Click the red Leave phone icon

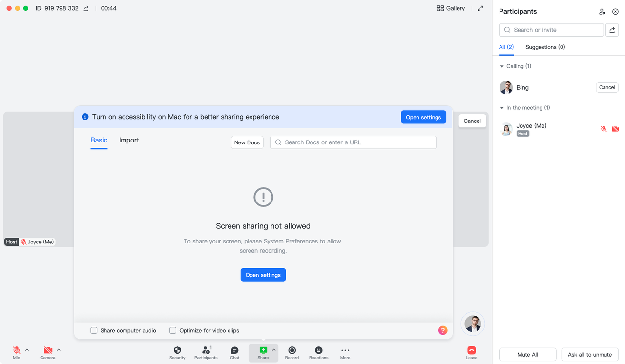point(471,350)
